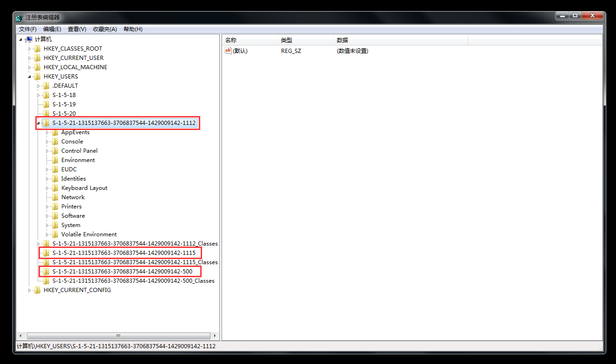This screenshot has height=364, width=616.
Task: Sort by the 名称 column header
Action: 250,40
